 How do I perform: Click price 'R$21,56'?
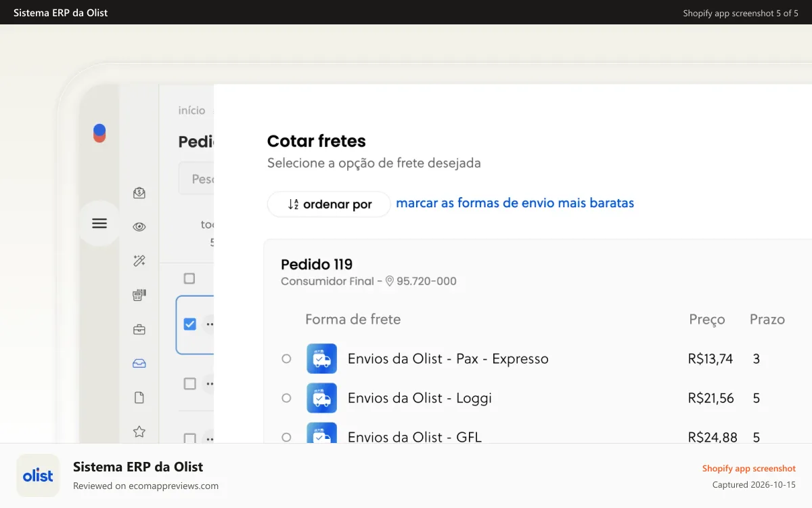click(x=711, y=398)
